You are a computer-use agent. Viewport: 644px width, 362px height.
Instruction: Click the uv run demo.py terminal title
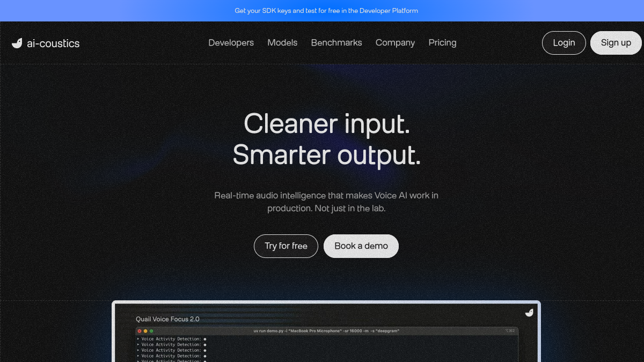coord(326,331)
